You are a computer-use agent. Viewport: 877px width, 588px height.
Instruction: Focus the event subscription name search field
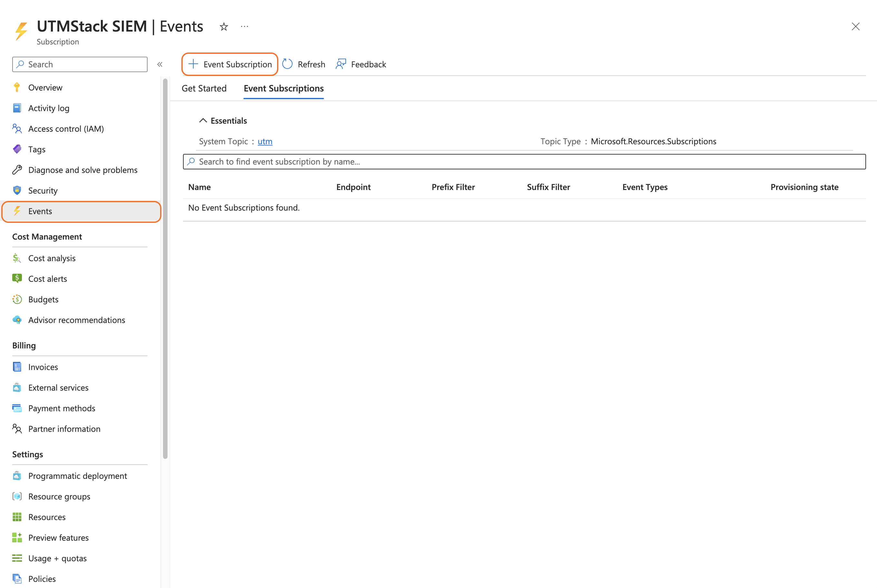click(524, 162)
